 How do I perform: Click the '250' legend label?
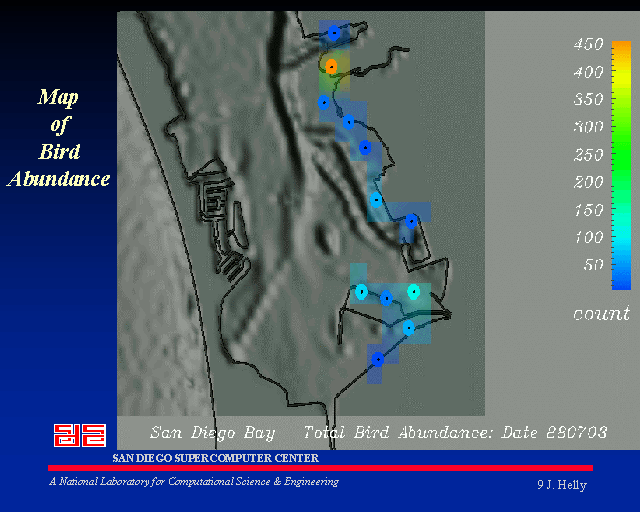[588, 155]
